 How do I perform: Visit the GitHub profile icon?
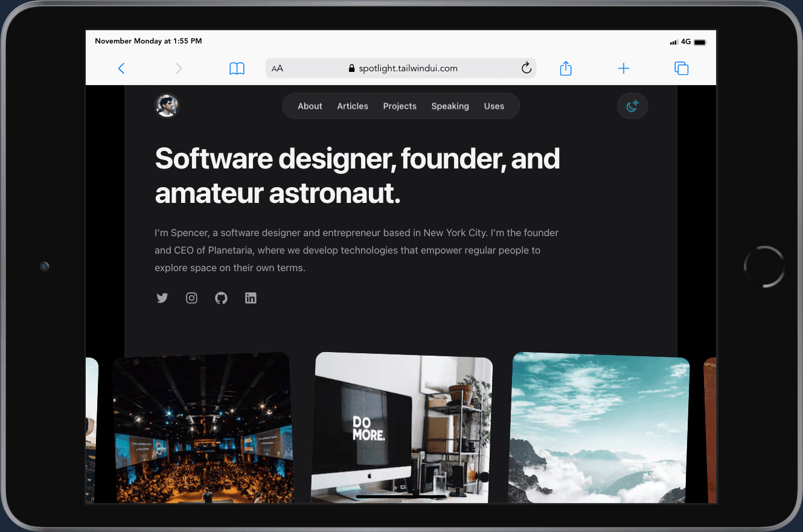point(221,298)
